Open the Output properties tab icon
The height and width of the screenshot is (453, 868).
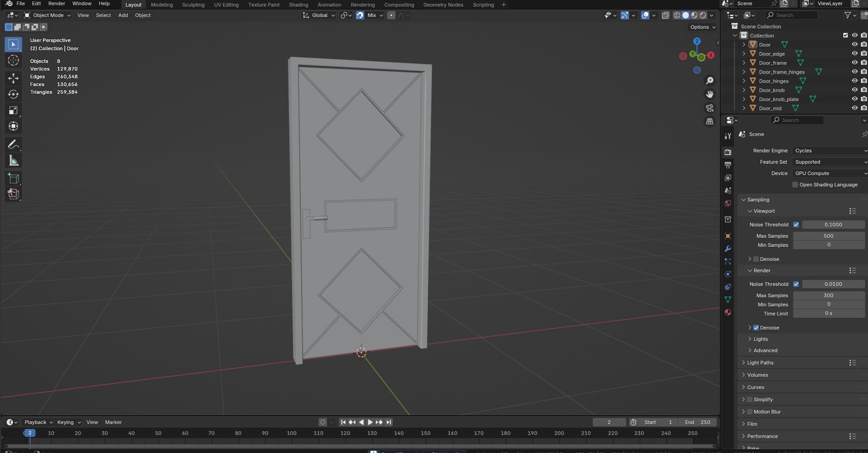pos(728,165)
